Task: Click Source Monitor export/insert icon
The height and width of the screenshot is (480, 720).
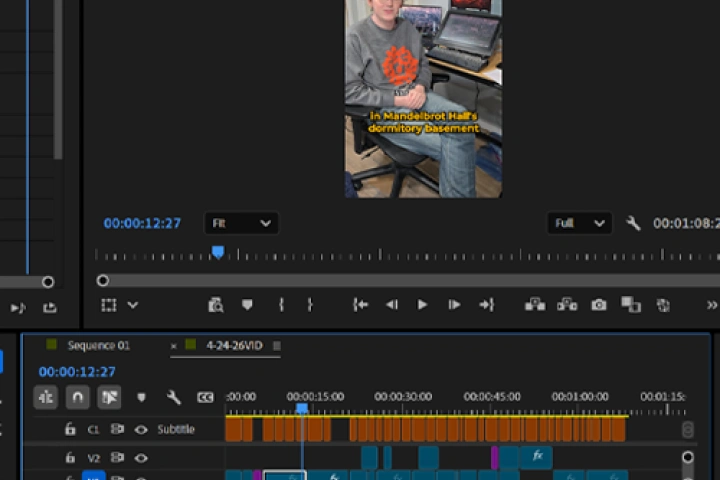Action: coord(50,307)
